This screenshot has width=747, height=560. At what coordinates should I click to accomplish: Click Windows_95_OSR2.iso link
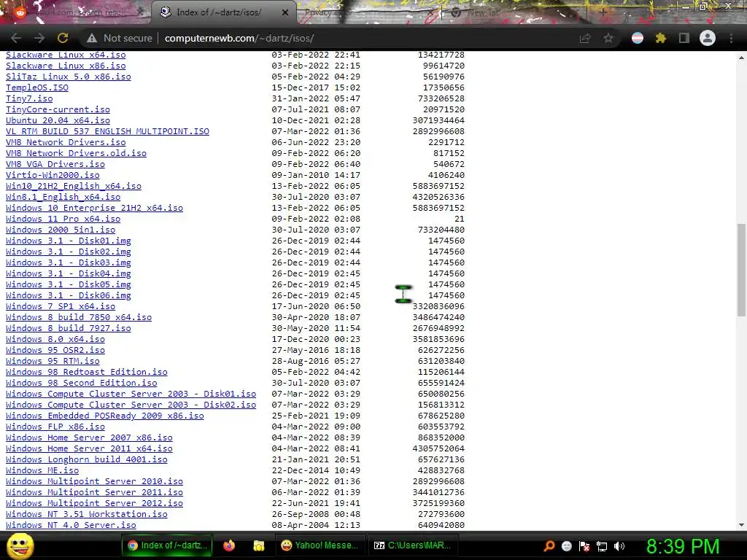click(55, 350)
